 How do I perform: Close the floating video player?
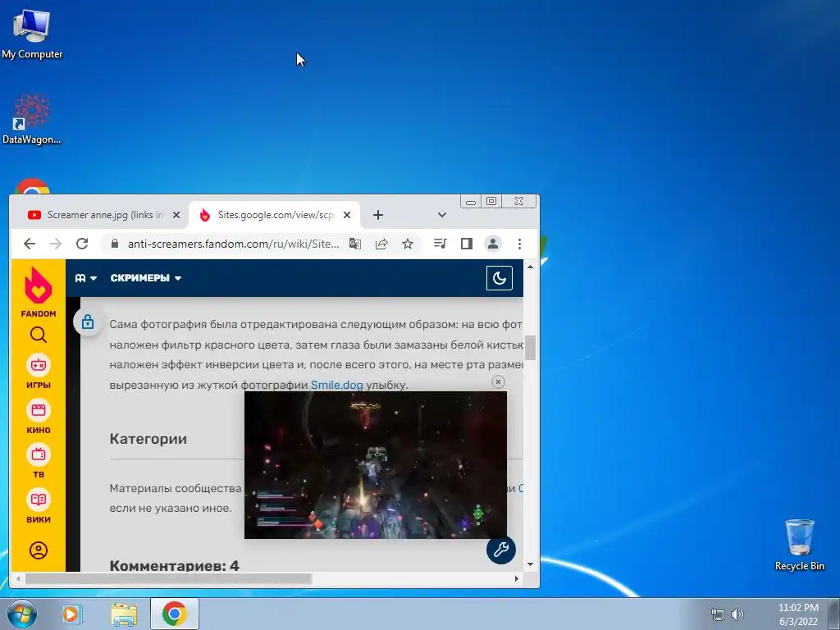tap(498, 381)
